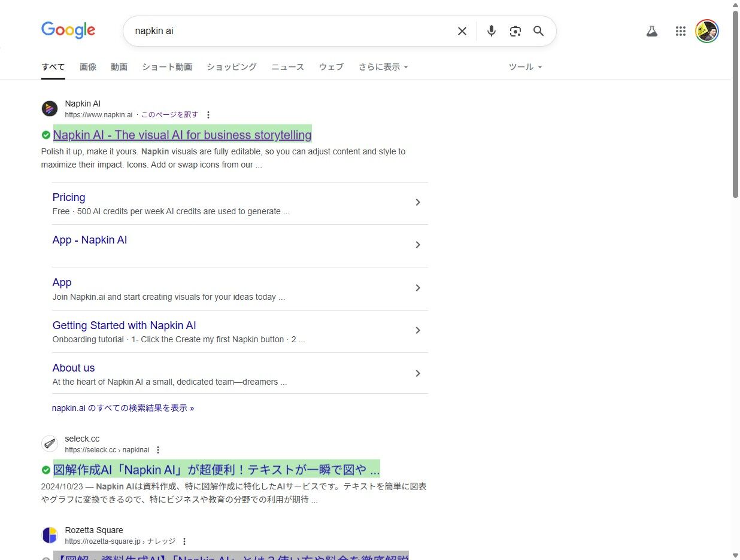This screenshot has height=560, width=740.
Task: Open Napkin AI - The visual AI result
Action: pos(183,135)
